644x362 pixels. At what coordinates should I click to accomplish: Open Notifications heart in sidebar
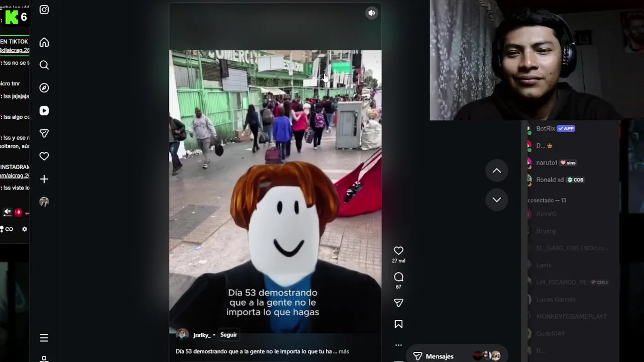(x=44, y=156)
